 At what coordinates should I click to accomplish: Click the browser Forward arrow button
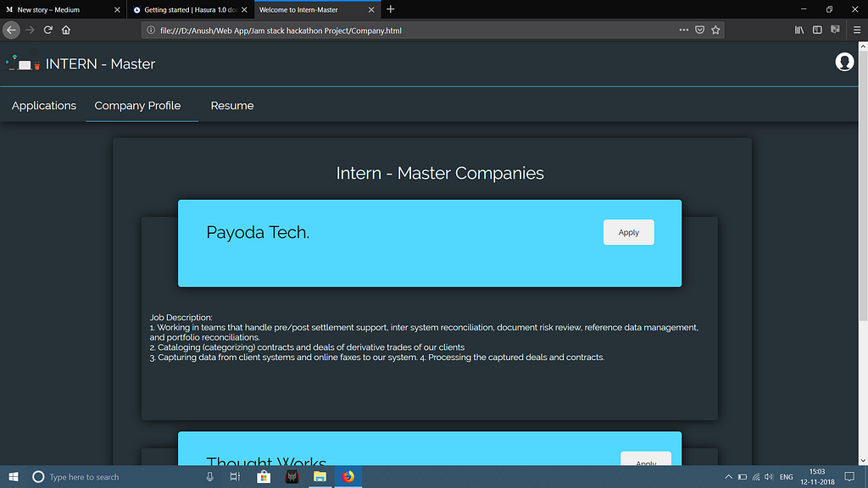pos(30,30)
